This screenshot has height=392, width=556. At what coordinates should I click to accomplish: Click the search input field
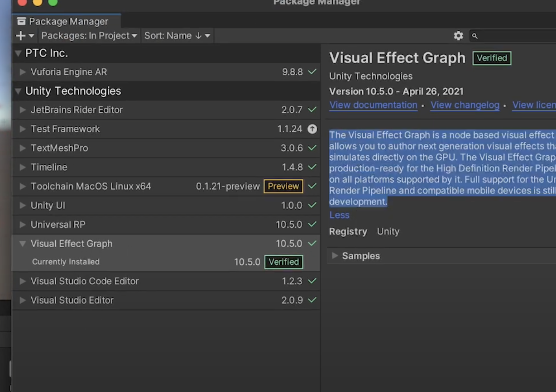click(512, 36)
